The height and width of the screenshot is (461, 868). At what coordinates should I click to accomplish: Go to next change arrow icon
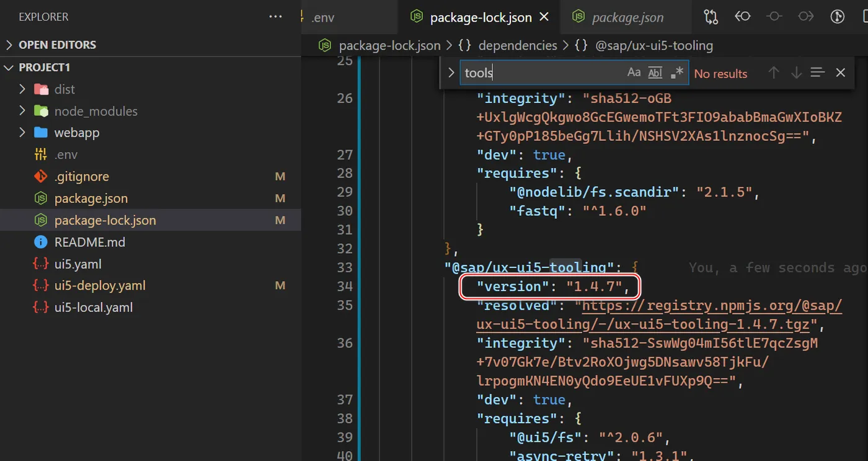coord(805,17)
